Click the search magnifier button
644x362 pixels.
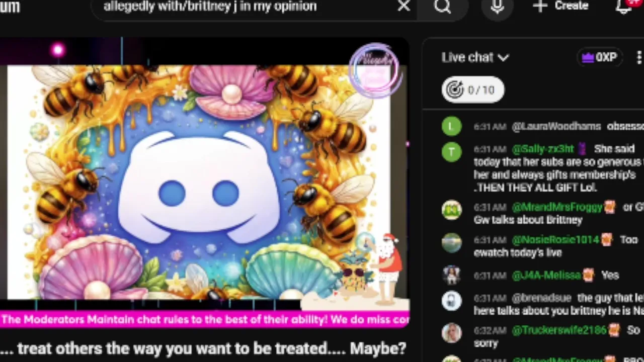(442, 7)
